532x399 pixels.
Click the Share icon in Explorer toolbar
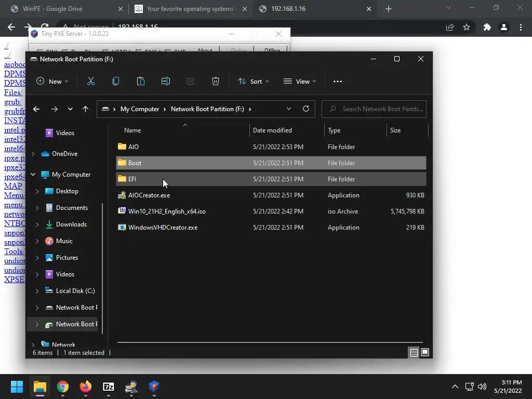[191, 82]
